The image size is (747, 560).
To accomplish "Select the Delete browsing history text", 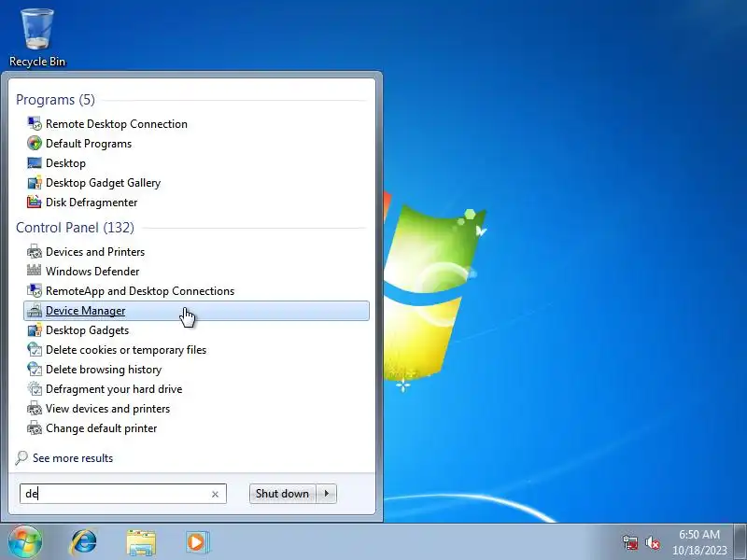I will pos(104,369).
